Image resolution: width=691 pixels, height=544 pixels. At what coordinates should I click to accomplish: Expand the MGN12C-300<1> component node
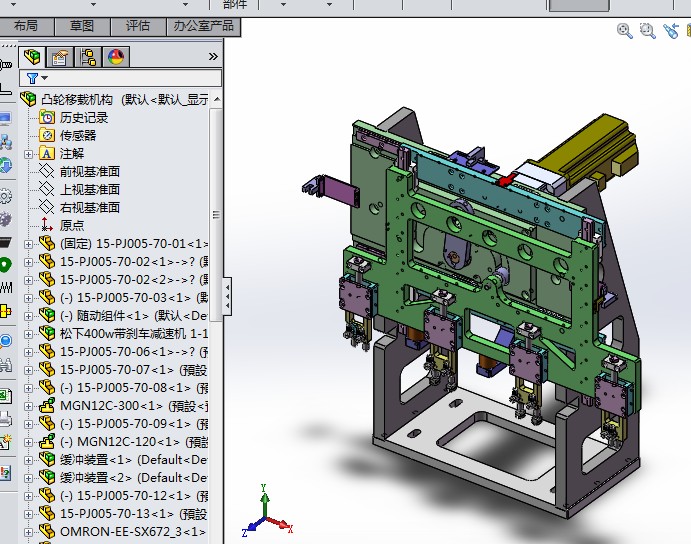pos(29,406)
